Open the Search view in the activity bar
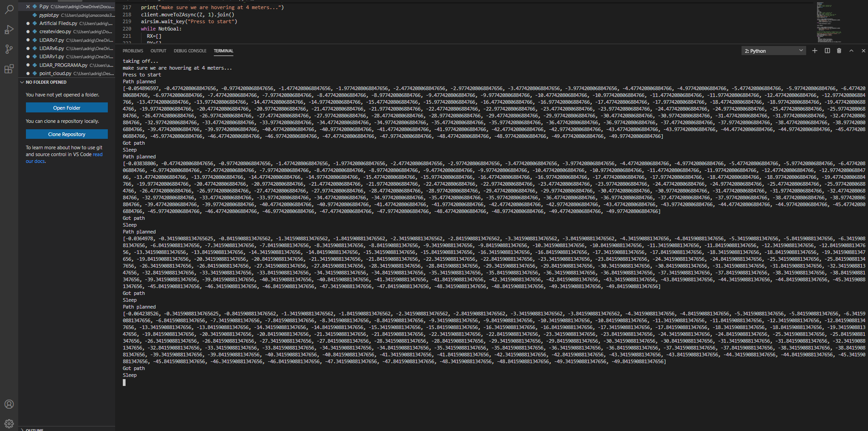 (9, 10)
